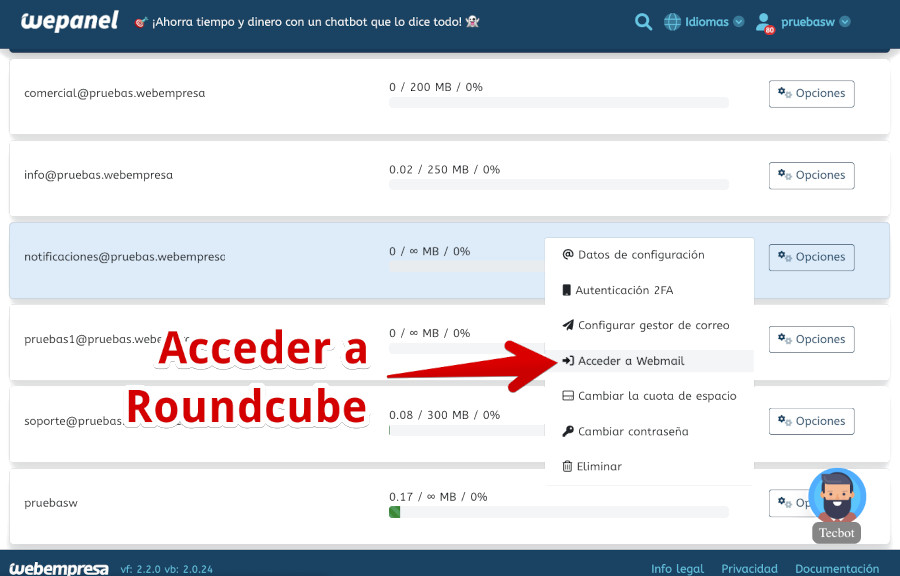
Task: Open the Privacidad footer link
Action: 749,568
